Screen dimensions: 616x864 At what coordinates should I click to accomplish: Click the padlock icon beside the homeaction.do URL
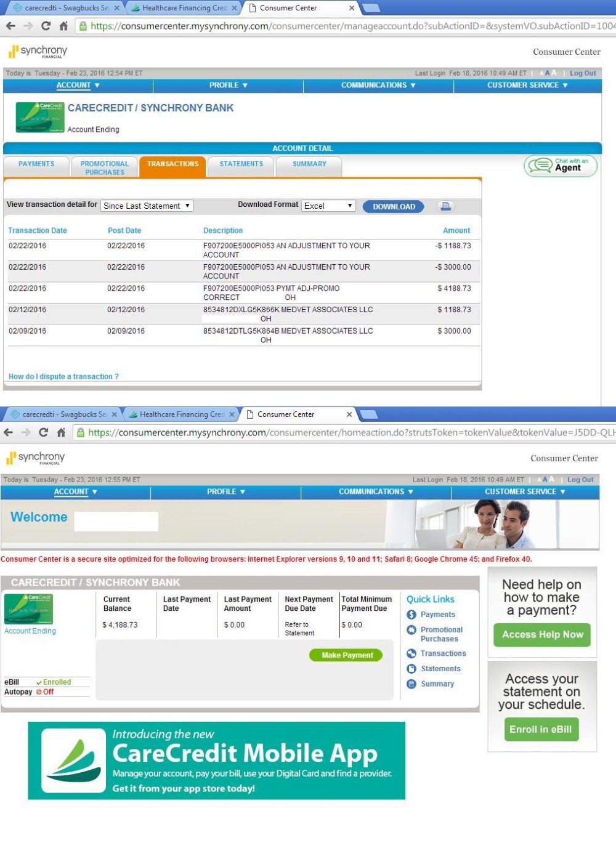click(x=81, y=432)
